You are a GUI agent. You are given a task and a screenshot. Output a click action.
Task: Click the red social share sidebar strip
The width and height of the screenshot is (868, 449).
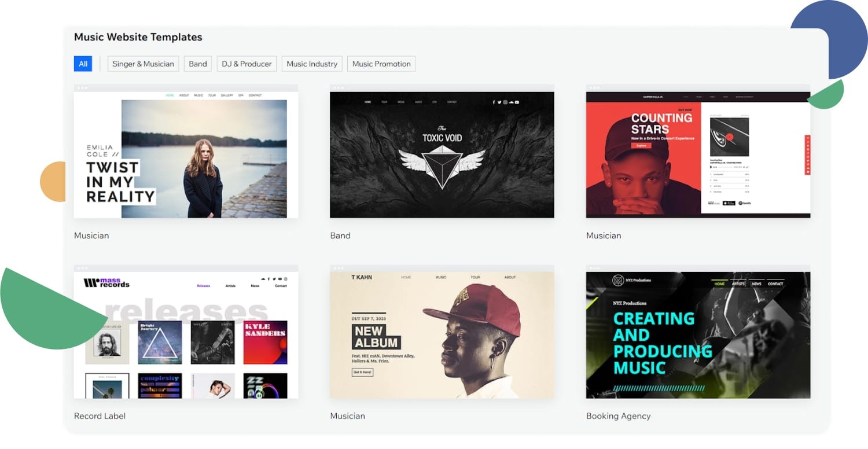click(807, 154)
